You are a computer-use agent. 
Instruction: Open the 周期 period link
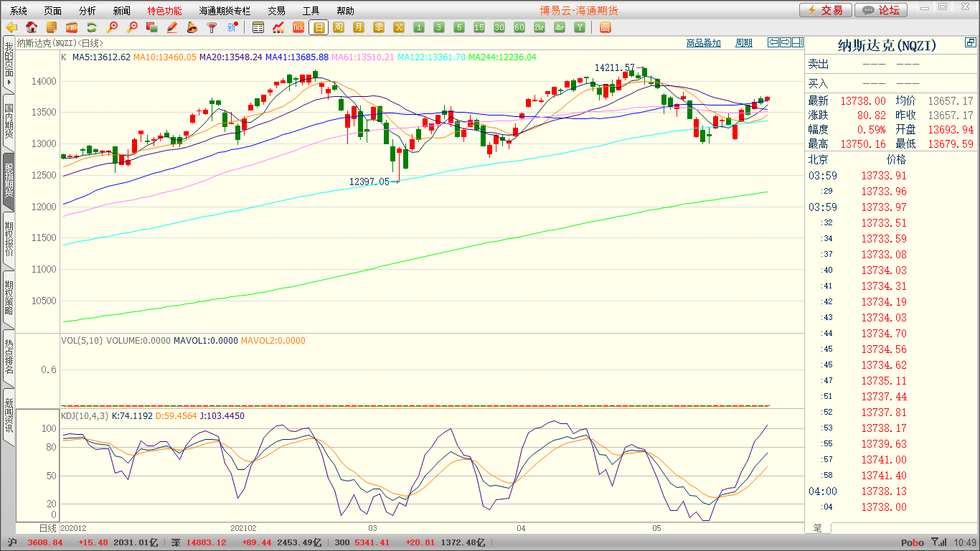[x=744, y=43]
